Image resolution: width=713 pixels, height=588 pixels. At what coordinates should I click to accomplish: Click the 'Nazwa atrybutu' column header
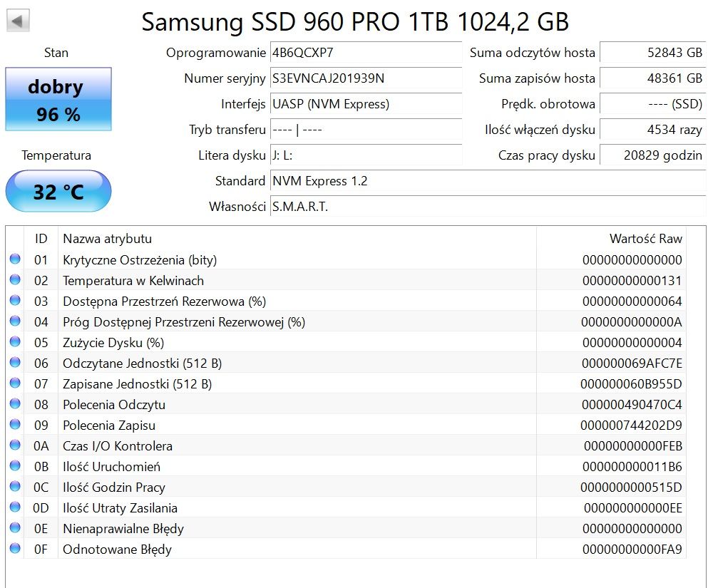(x=297, y=239)
